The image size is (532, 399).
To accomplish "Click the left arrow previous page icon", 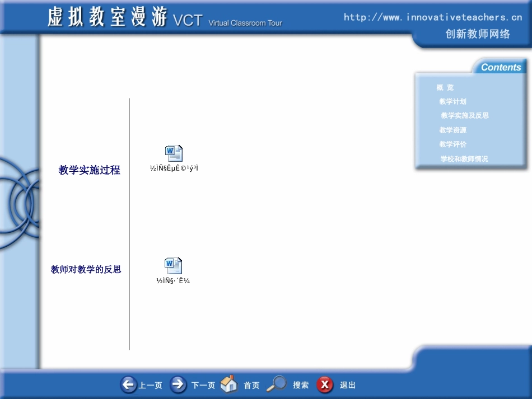I will point(129,384).
